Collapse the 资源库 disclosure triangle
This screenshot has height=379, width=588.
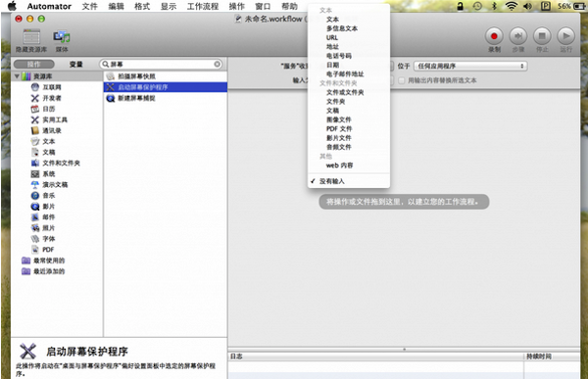tap(17, 76)
